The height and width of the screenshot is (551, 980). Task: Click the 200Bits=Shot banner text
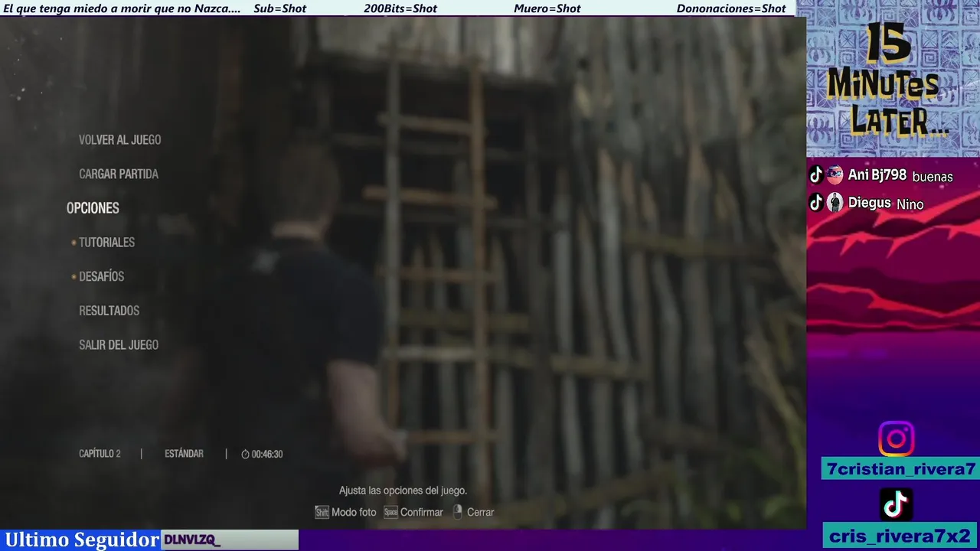400,8
